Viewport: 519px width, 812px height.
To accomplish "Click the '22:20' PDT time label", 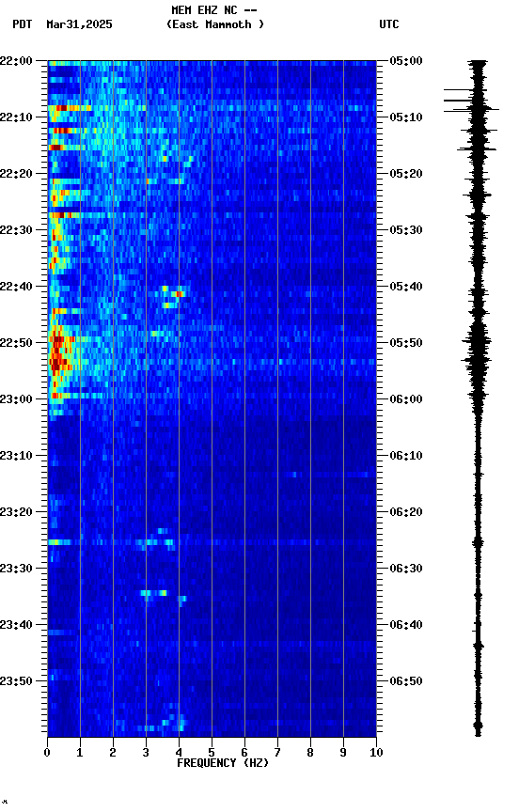I will coord(16,174).
